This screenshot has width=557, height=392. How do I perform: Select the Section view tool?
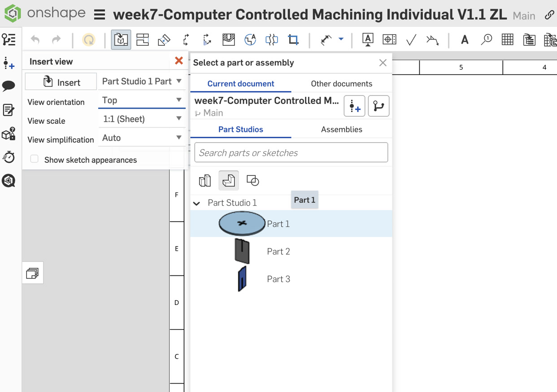pyautogui.click(x=186, y=39)
